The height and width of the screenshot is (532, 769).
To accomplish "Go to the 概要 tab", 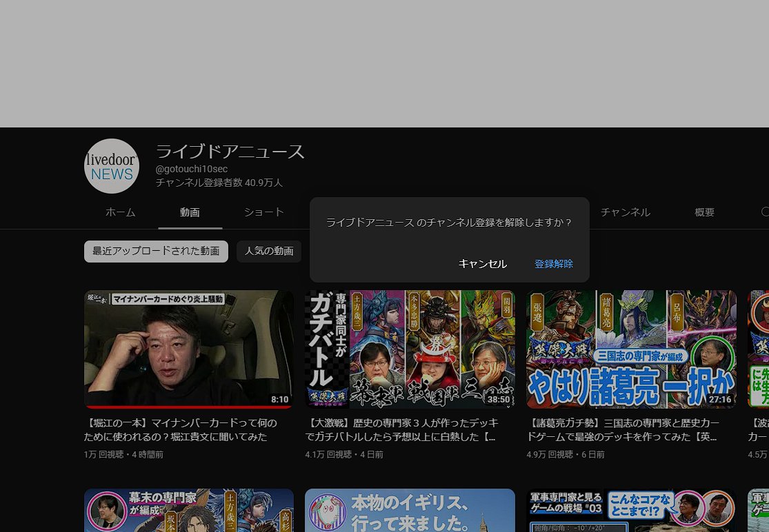I will pos(704,212).
